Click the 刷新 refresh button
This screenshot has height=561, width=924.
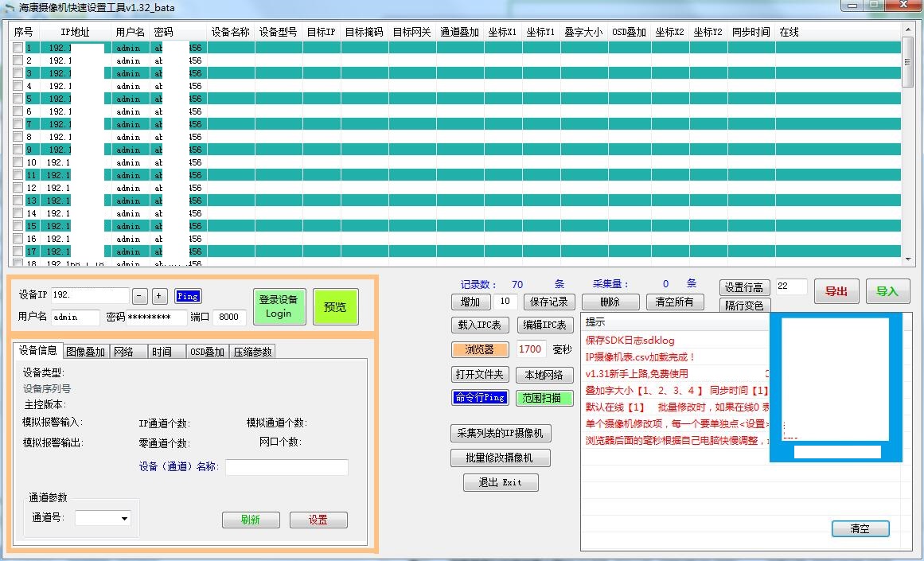click(251, 520)
